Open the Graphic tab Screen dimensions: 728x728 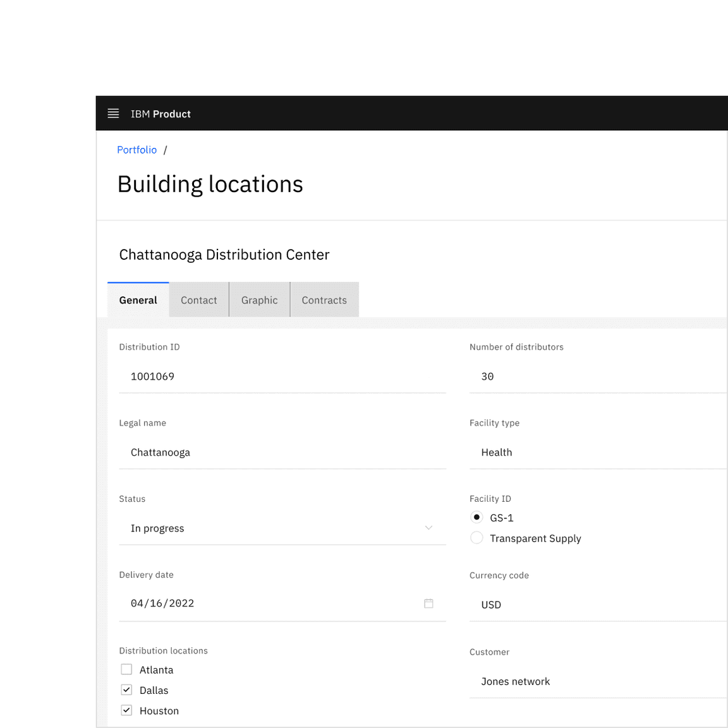click(x=259, y=300)
